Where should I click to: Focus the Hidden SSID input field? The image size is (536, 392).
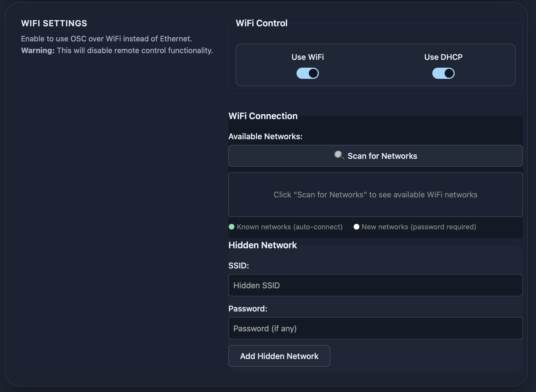coord(375,285)
